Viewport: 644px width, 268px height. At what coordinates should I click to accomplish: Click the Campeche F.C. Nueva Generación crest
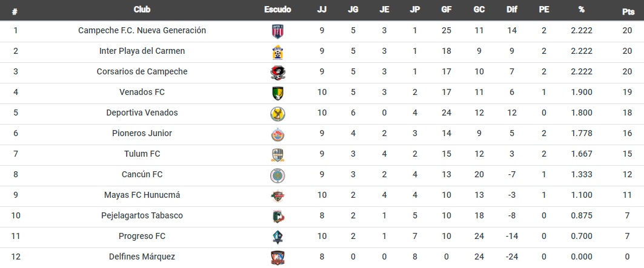(277, 31)
